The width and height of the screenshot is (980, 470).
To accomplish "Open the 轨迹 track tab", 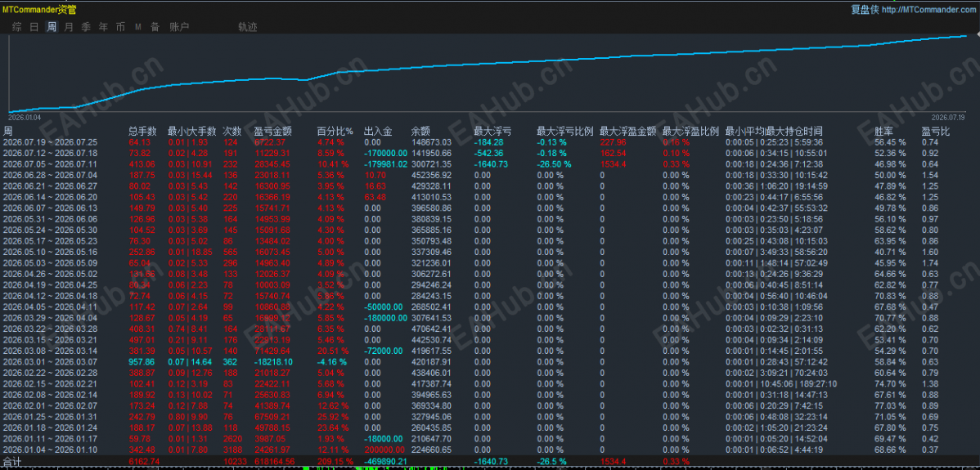I will click(x=248, y=27).
